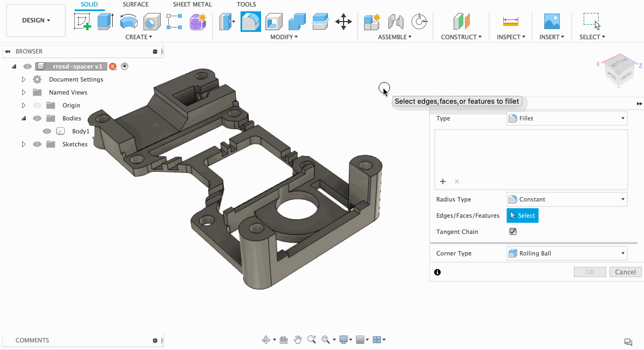Click the Insert image icon
Screen dimensions: 644x350
(552, 22)
